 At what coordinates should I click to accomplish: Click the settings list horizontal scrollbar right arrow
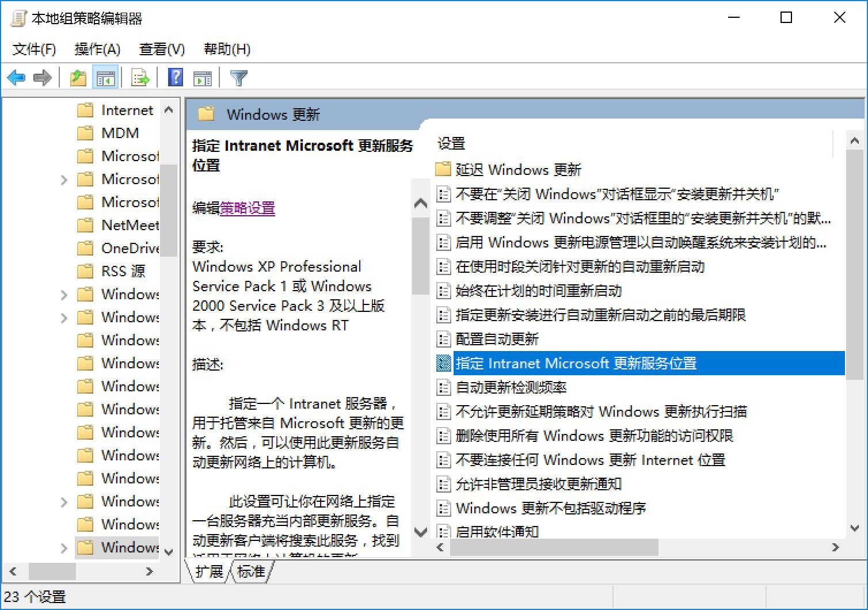click(835, 547)
